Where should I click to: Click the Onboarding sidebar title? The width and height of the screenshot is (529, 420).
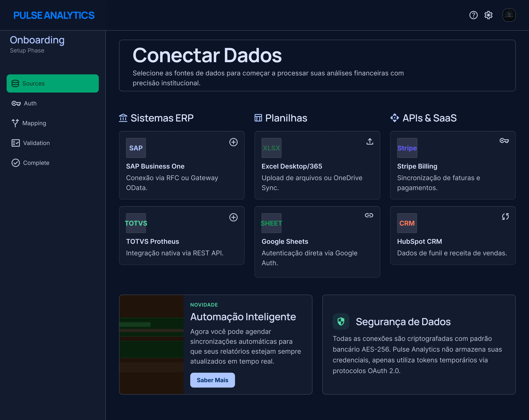[x=37, y=40]
